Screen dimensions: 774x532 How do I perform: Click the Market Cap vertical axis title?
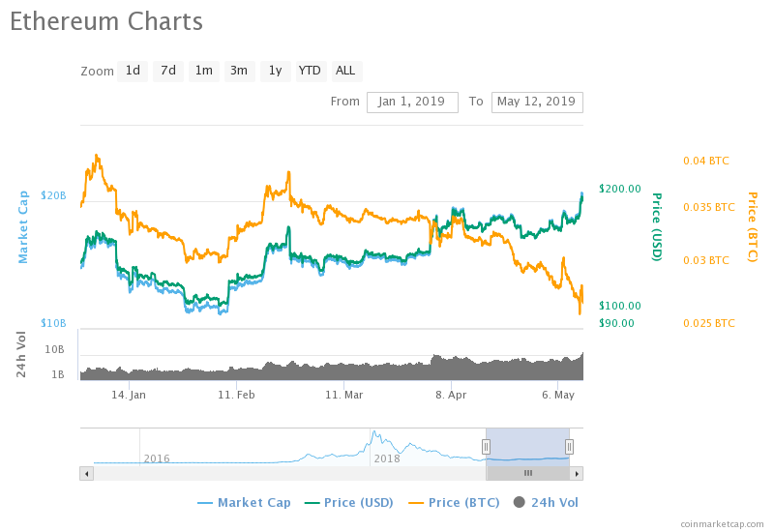click(23, 227)
